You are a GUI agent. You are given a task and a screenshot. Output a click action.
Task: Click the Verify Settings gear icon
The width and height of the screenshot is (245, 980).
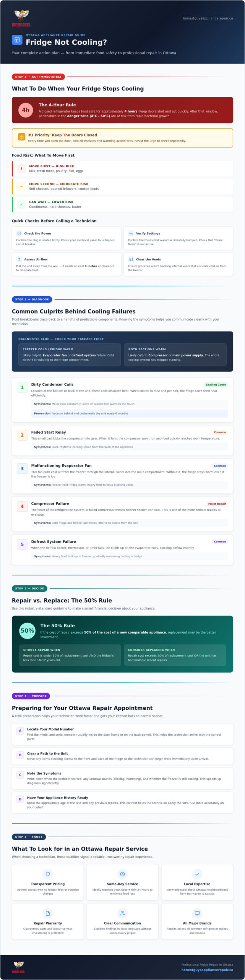pyautogui.click(x=131, y=233)
